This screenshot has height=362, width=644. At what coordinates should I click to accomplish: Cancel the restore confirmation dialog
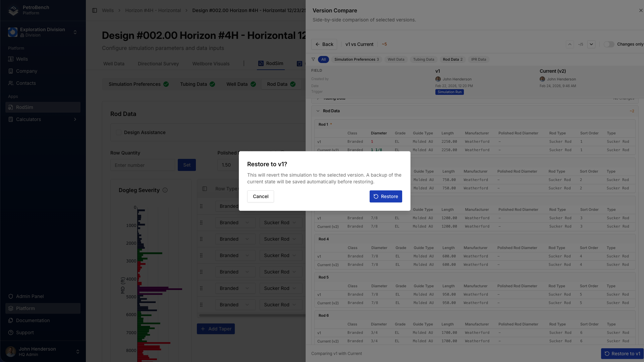point(260,196)
